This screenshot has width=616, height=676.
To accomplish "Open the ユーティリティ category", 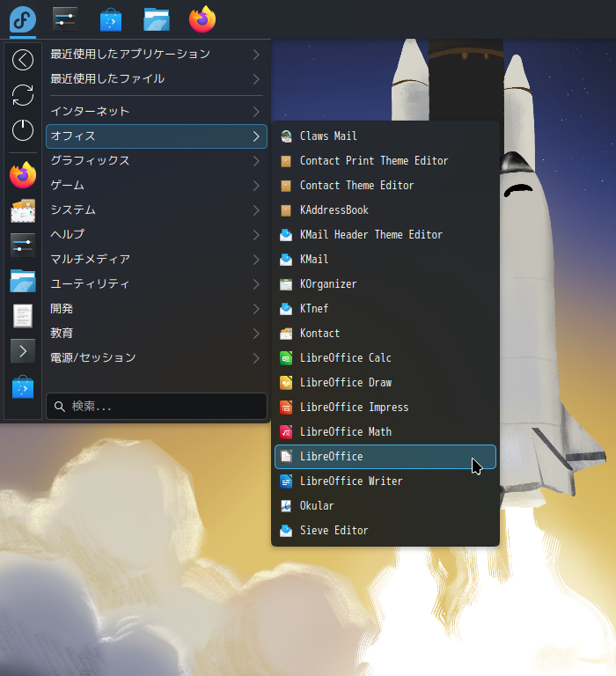I will pos(157,283).
